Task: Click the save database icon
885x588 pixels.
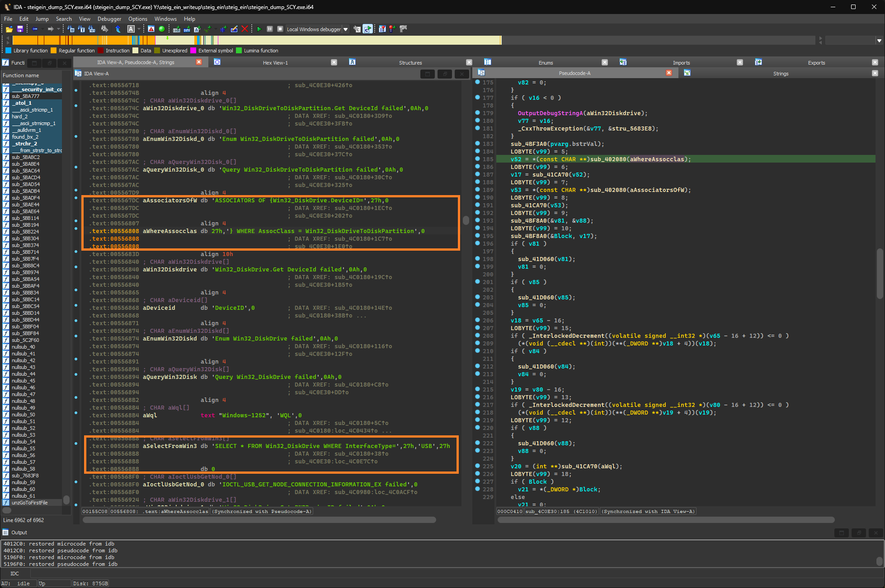Action: click(x=20, y=29)
